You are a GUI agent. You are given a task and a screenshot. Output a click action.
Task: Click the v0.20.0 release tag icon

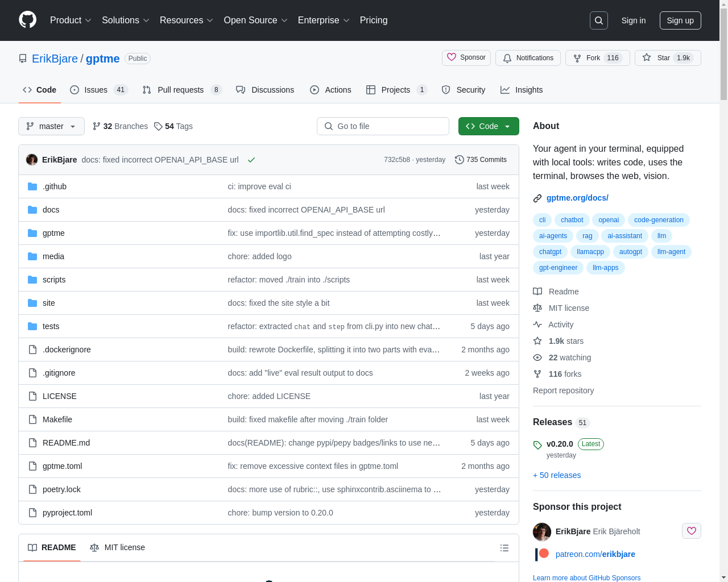click(537, 445)
